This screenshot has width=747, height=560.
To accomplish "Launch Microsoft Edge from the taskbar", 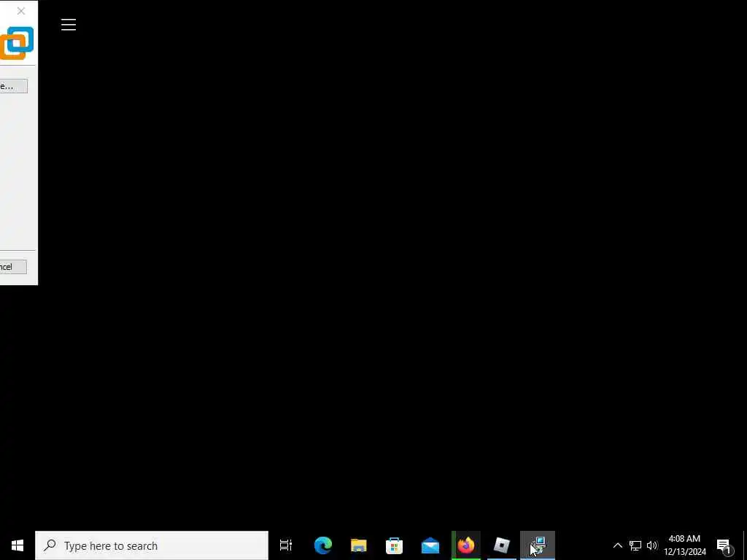I will pos(323,545).
